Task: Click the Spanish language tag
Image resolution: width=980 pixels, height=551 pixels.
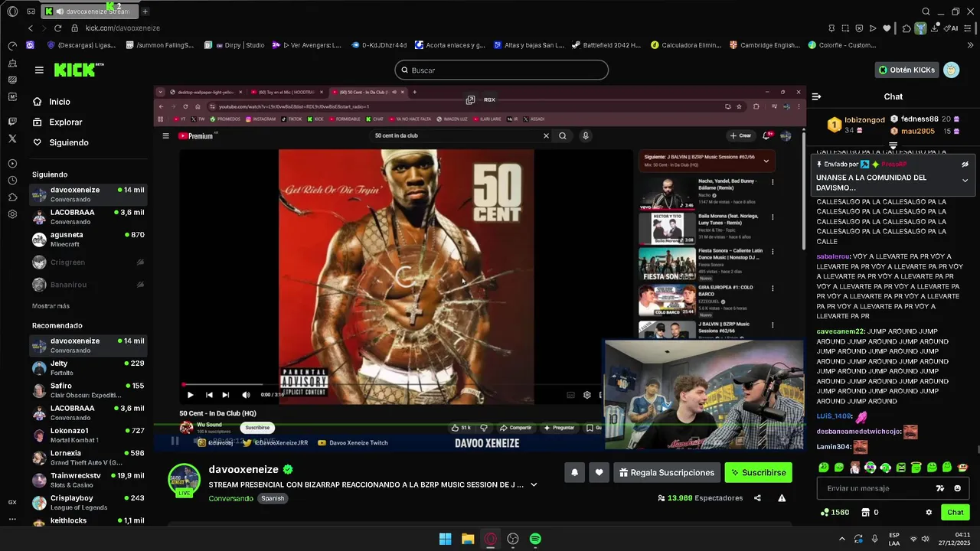Action: [x=273, y=498]
